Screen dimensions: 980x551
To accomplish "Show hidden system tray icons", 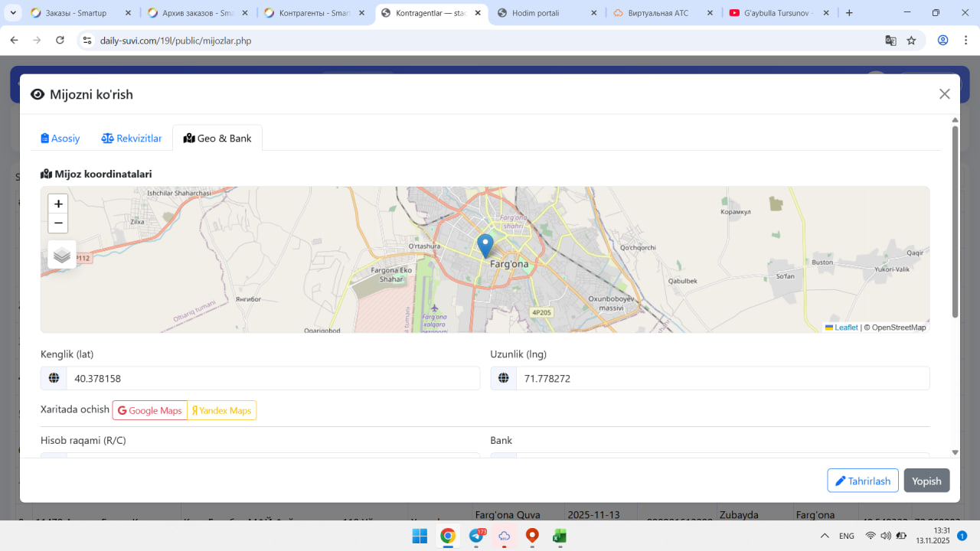I will (825, 536).
